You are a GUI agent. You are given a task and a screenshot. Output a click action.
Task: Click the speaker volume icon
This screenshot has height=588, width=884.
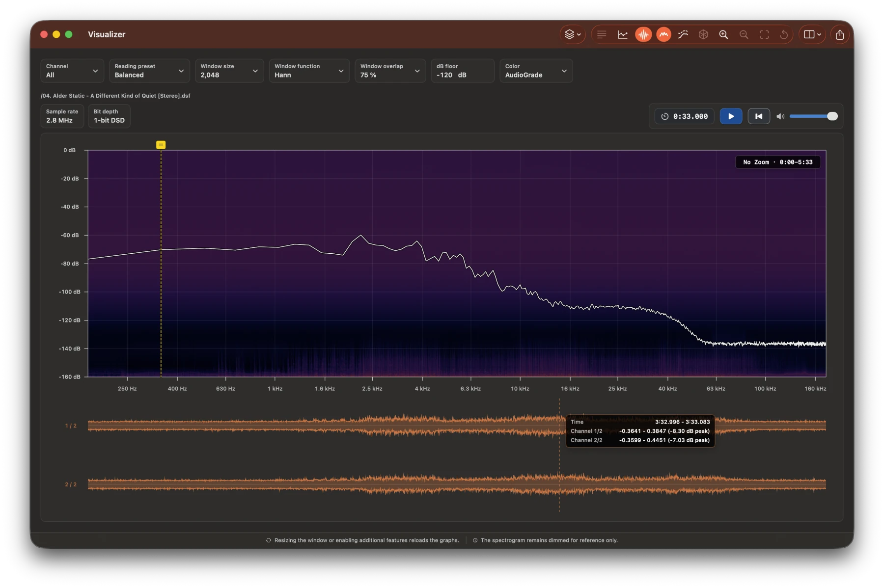[780, 116]
